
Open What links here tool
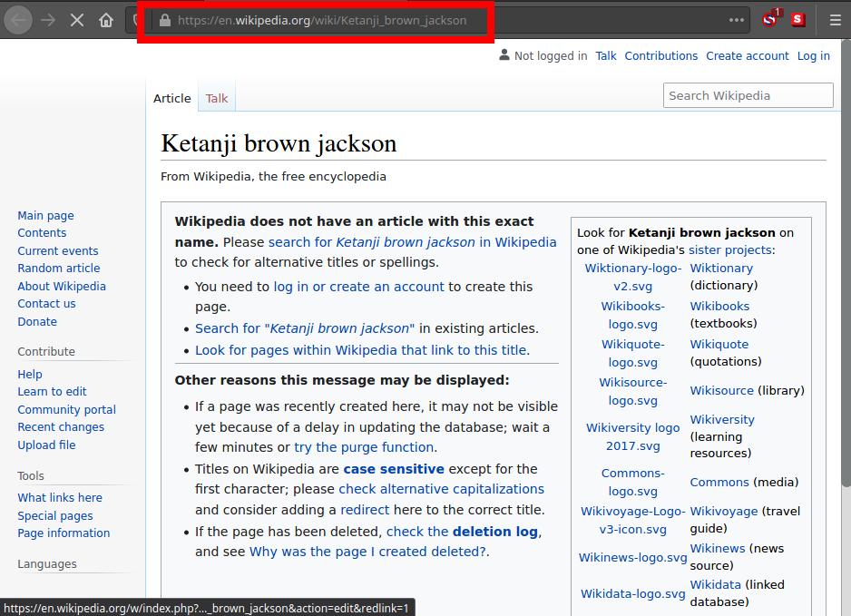[60, 497]
